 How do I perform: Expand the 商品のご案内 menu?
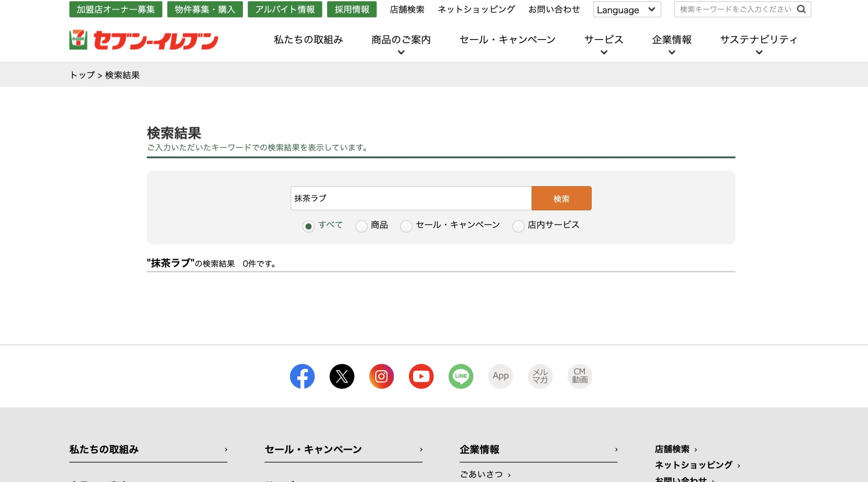tap(401, 40)
